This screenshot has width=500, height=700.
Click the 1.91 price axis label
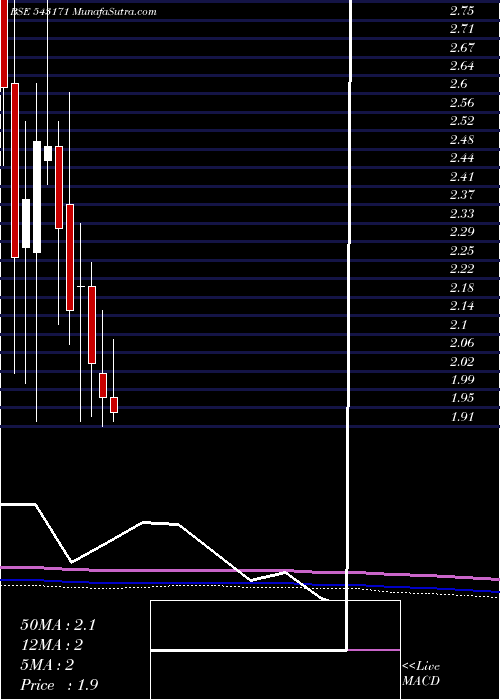pos(462,417)
